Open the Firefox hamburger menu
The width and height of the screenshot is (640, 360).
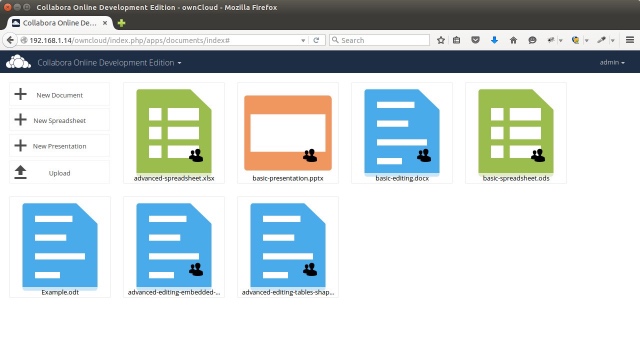(x=630, y=40)
